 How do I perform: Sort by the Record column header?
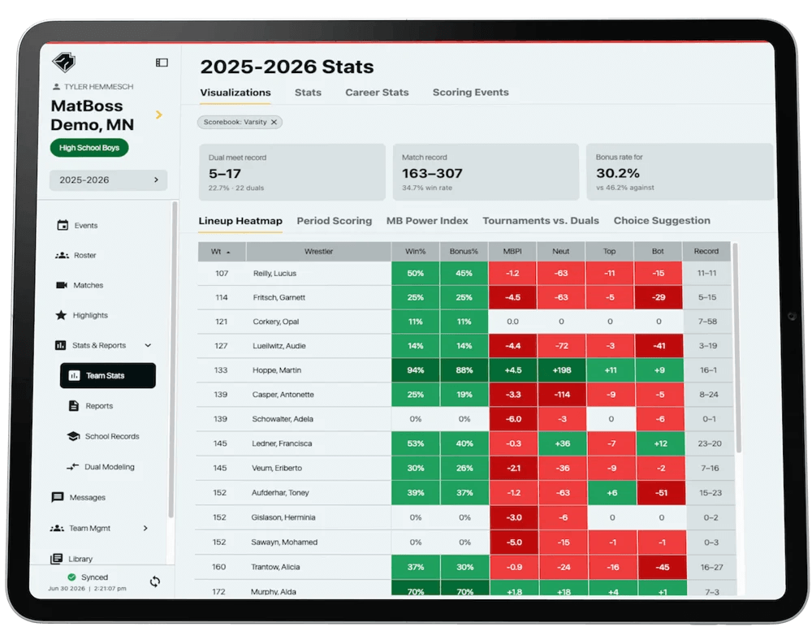click(x=706, y=251)
